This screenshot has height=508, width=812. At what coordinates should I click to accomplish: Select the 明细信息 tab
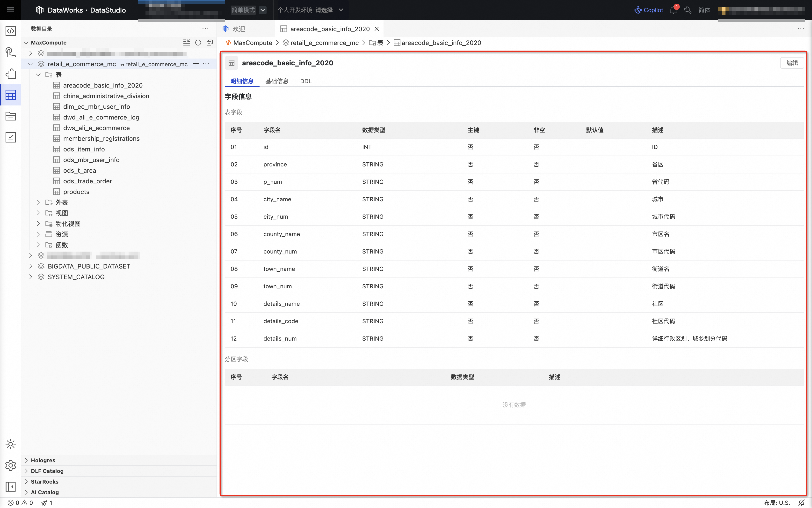(242, 81)
